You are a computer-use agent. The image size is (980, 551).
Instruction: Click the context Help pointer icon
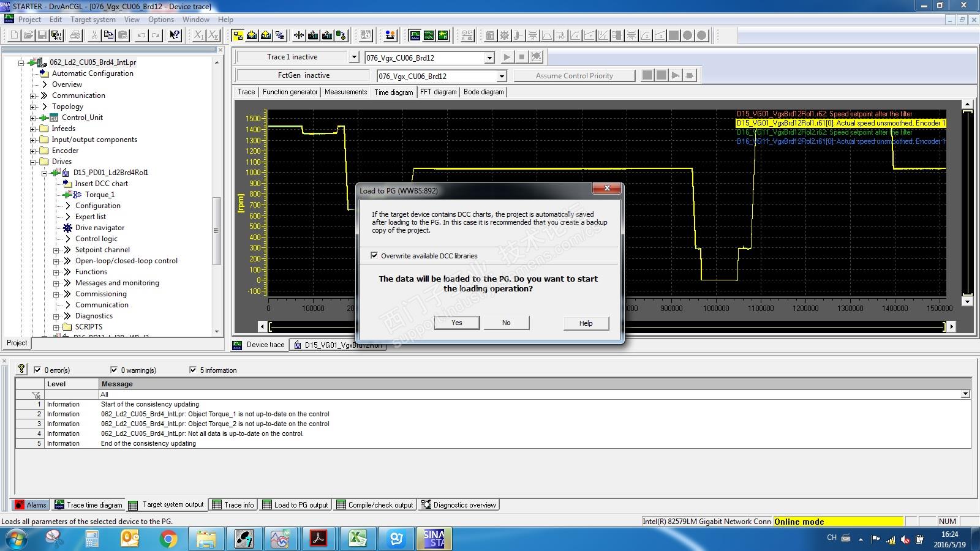pyautogui.click(x=175, y=36)
